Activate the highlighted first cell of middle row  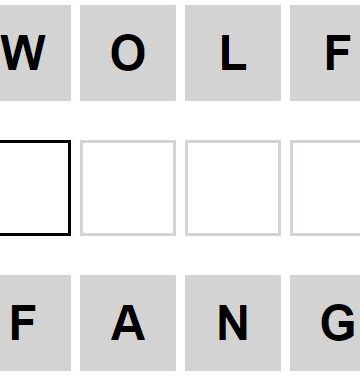point(35,188)
